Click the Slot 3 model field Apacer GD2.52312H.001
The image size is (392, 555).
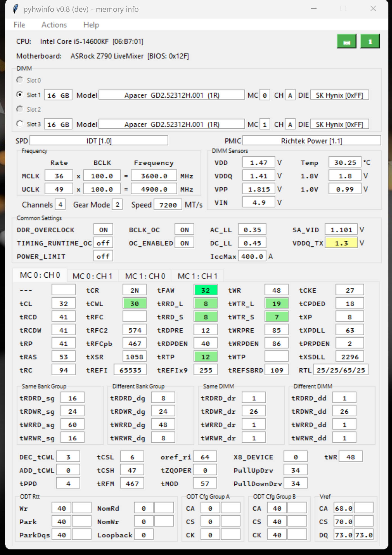click(x=171, y=124)
